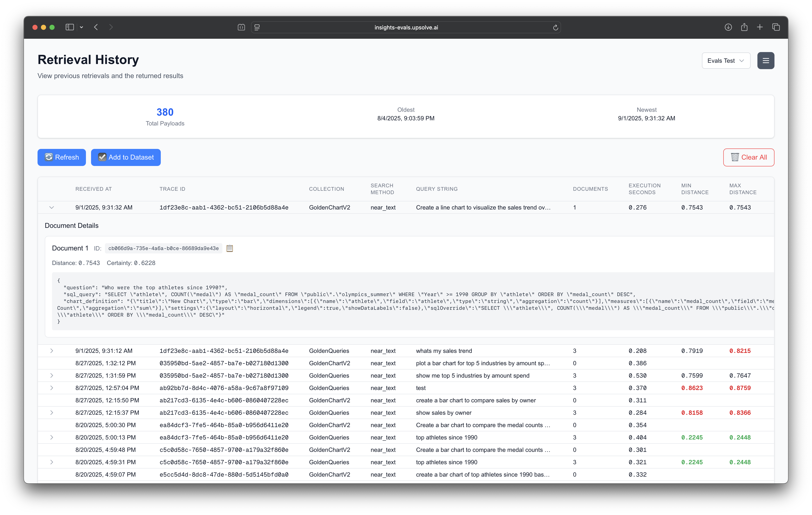Screen dimensions: 812x515
Task: Expand 'show sales by owner' row
Action: pyautogui.click(x=52, y=413)
